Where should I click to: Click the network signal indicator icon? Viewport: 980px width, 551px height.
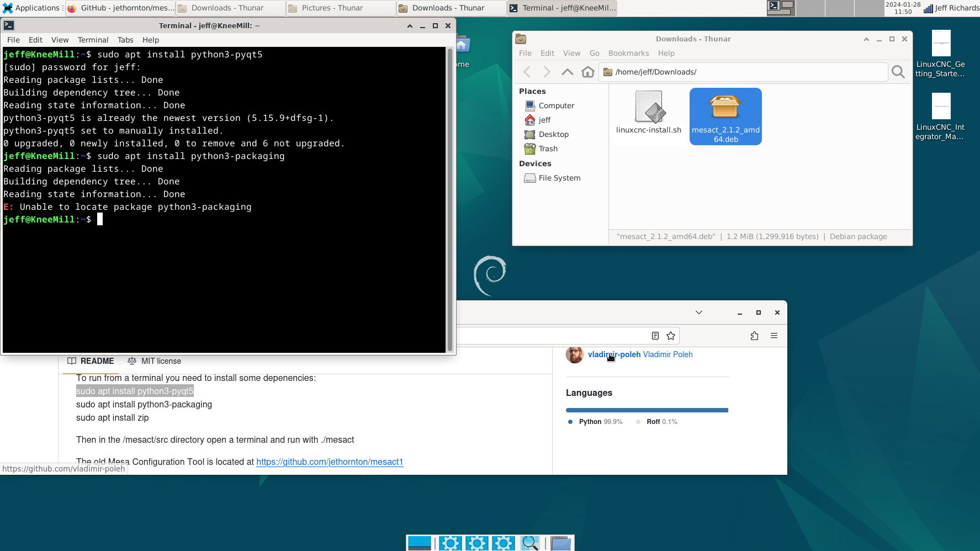[x=928, y=8]
